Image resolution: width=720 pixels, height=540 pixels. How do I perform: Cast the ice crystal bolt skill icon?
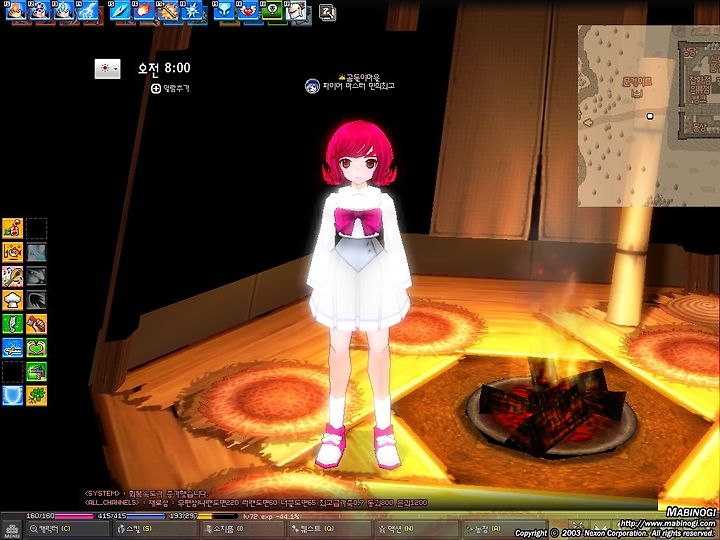click(x=192, y=11)
